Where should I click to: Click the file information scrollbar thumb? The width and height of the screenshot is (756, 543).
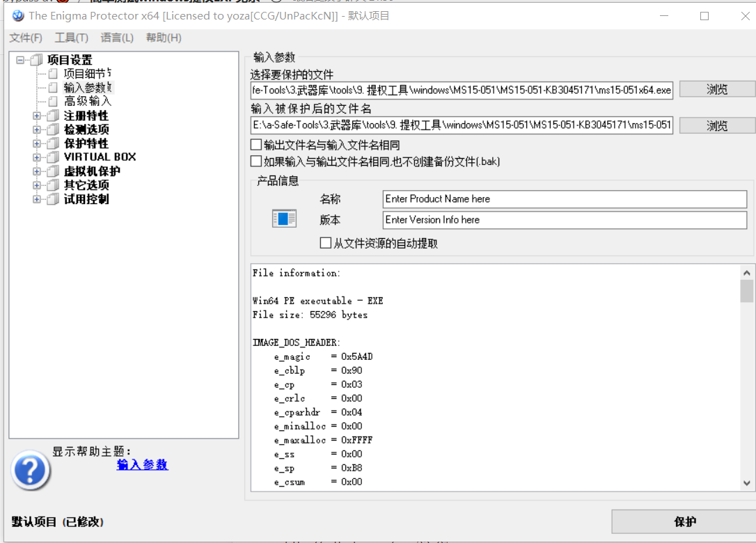[746, 291]
